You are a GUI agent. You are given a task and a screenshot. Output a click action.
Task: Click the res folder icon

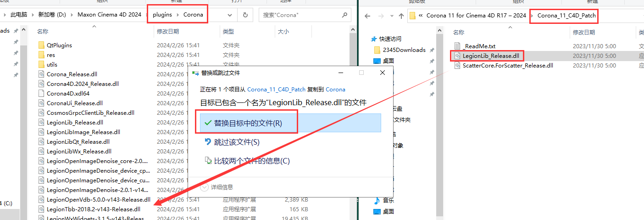(x=41, y=55)
